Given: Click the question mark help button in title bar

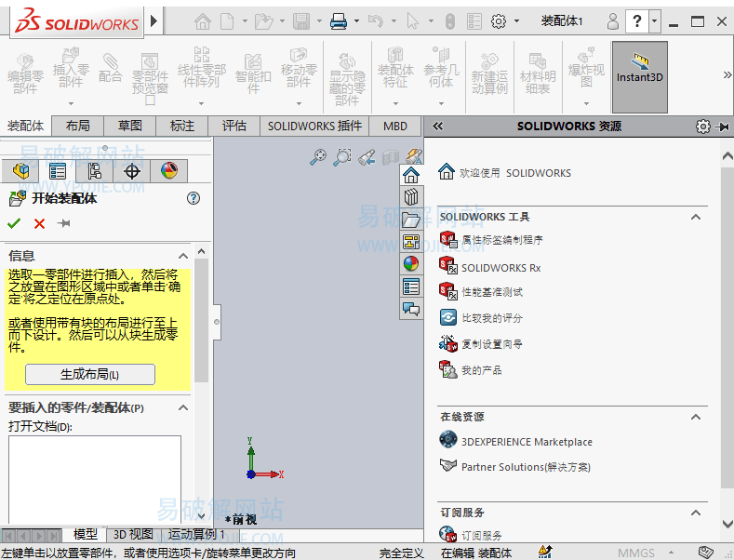Looking at the screenshot, I should (637, 21).
